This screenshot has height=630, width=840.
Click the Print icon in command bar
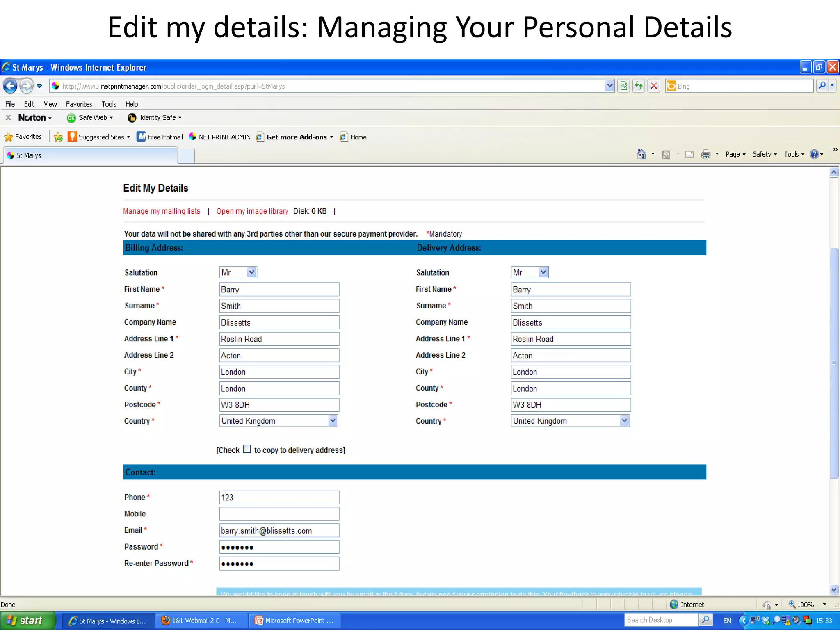pos(705,154)
